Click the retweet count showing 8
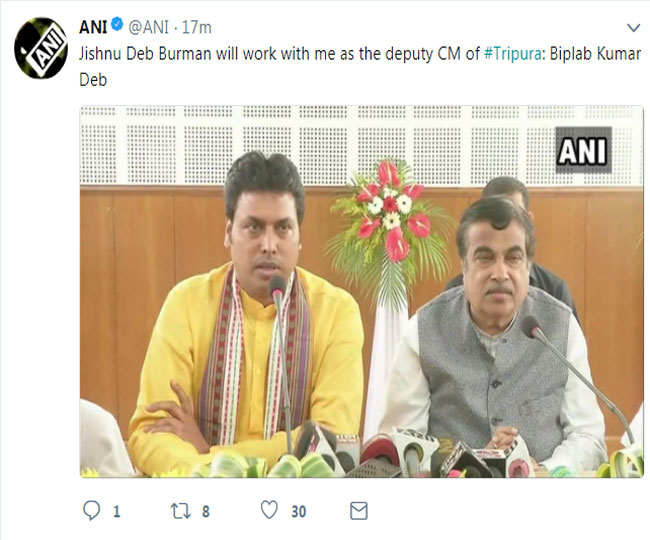This screenshot has height=540, width=650. (205, 512)
